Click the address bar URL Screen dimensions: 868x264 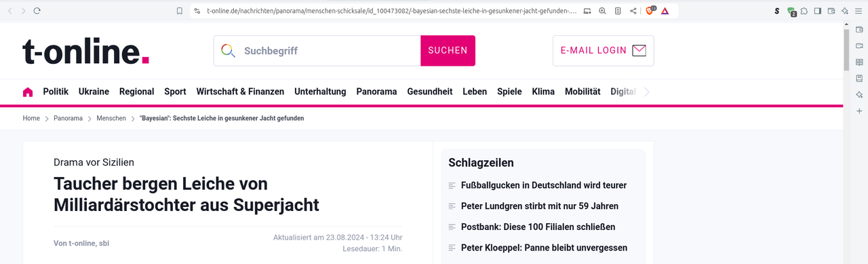tap(392, 11)
